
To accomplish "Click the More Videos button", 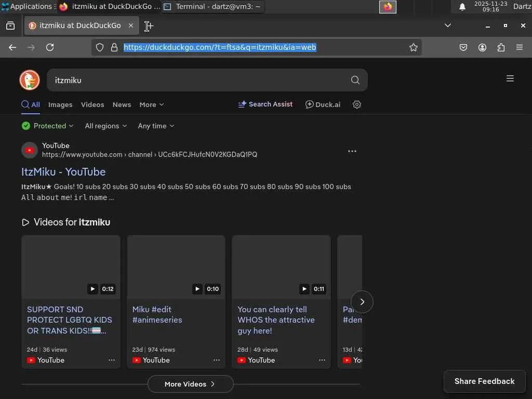I will pos(190,384).
